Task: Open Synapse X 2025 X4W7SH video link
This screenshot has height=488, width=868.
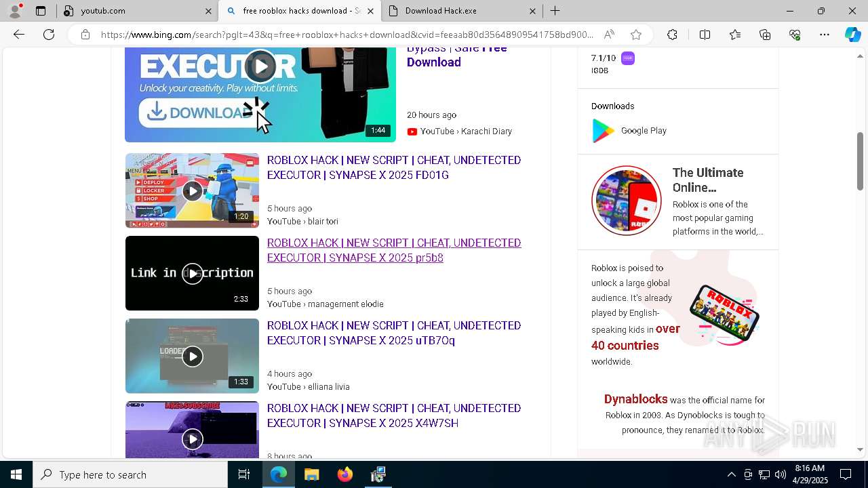Action: coord(394,415)
